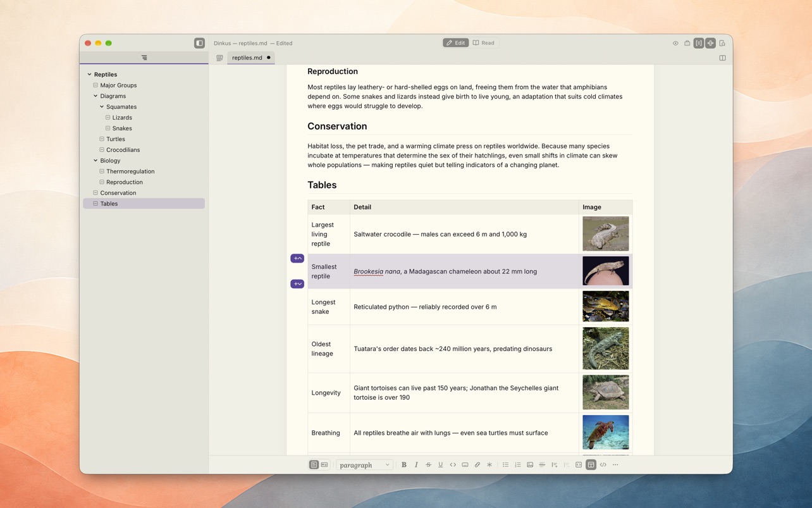Apply strikethrough formatting
The width and height of the screenshot is (812, 508).
[428, 465]
